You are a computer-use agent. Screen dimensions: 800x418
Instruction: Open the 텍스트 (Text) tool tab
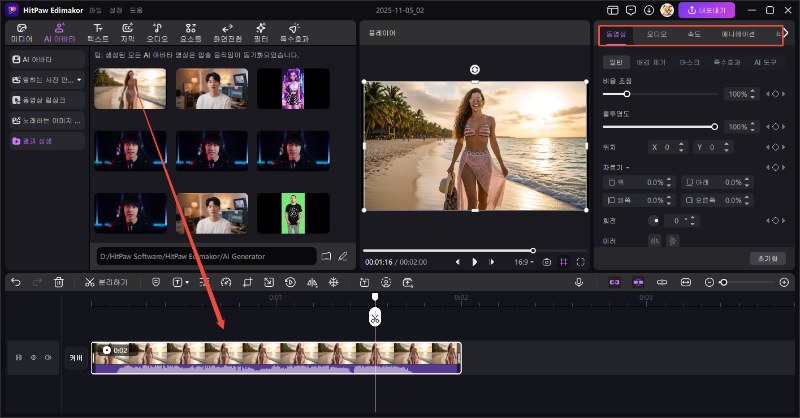pyautogui.click(x=97, y=32)
